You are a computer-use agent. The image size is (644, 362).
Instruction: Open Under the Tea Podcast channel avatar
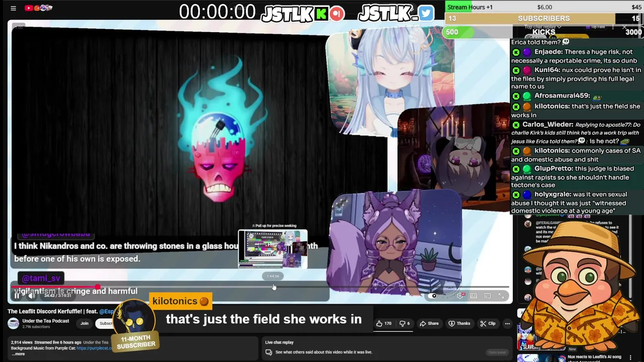(x=14, y=323)
